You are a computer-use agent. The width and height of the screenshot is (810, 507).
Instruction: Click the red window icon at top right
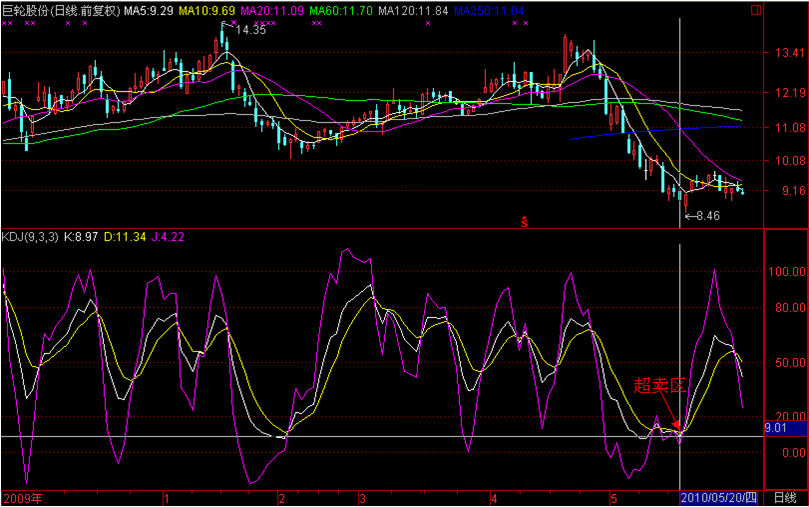[756, 10]
